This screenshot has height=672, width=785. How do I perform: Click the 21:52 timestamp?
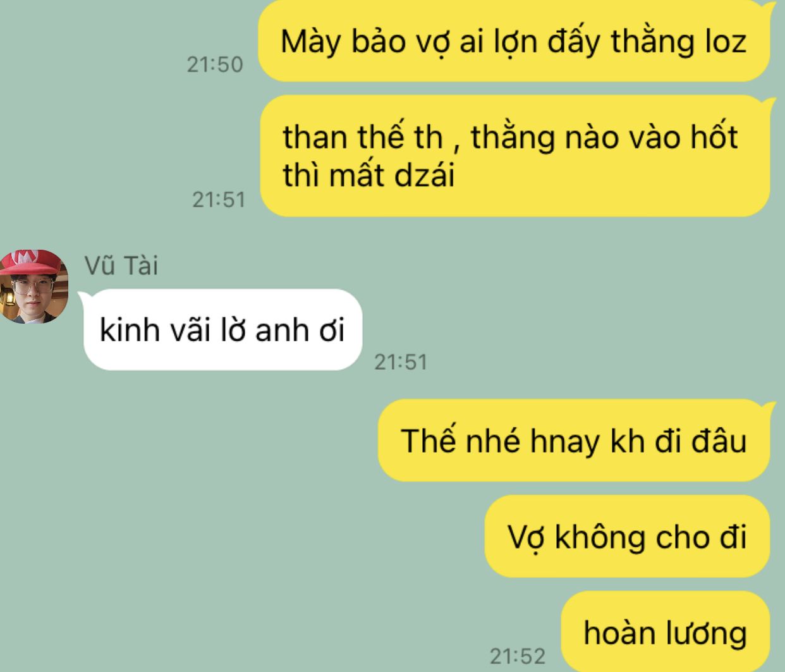(x=518, y=656)
